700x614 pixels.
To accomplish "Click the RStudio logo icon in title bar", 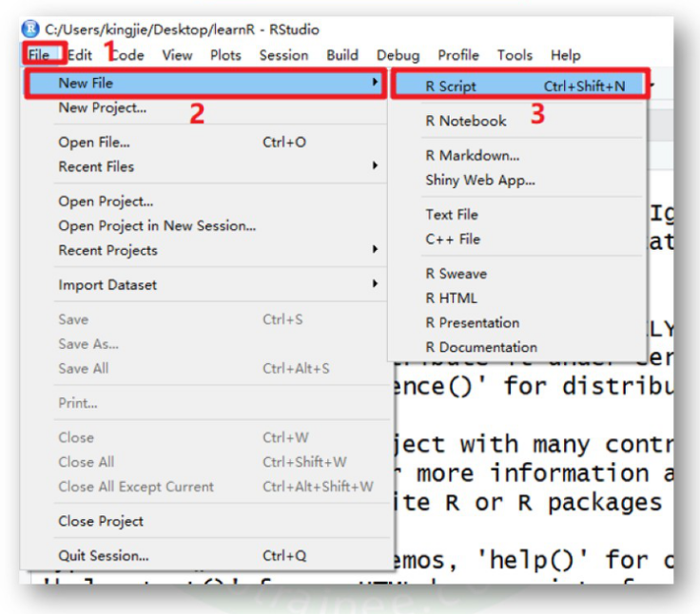I will click(30, 29).
